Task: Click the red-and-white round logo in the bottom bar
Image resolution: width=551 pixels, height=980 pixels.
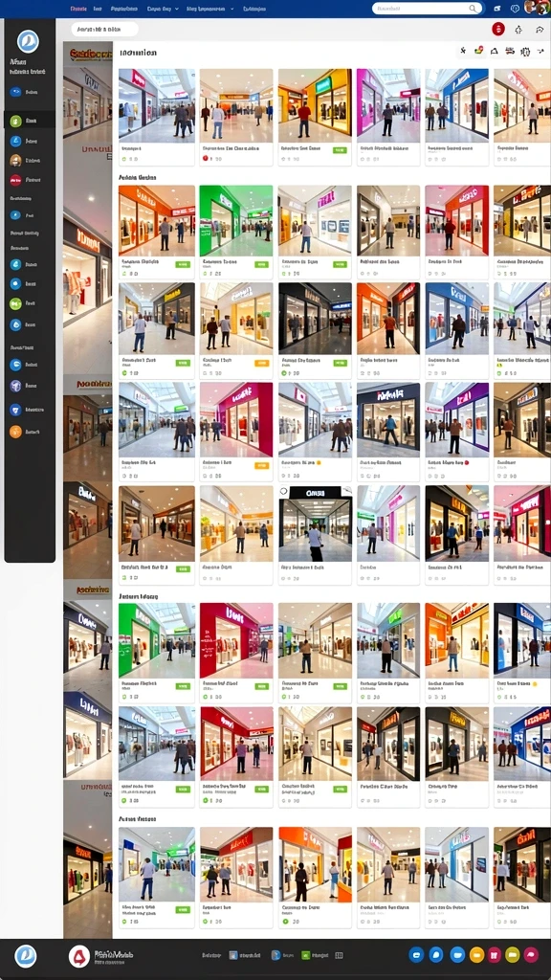Action: (79, 956)
